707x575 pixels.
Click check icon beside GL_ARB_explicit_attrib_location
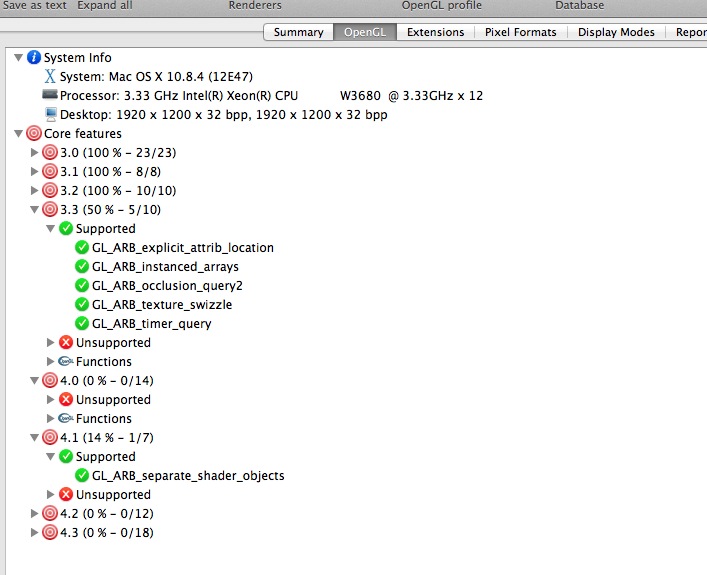tap(82, 247)
